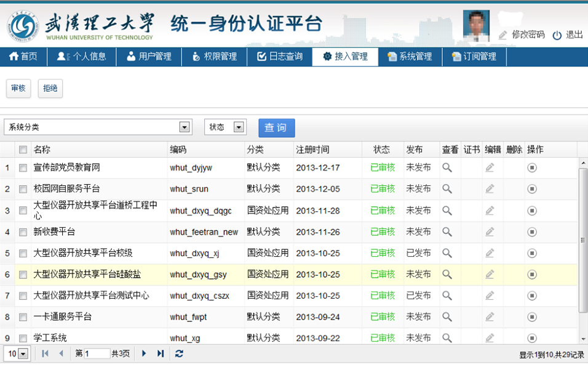Open the 系统分类 dropdown
The image size is (588, 375).
[x=184, y=127]
